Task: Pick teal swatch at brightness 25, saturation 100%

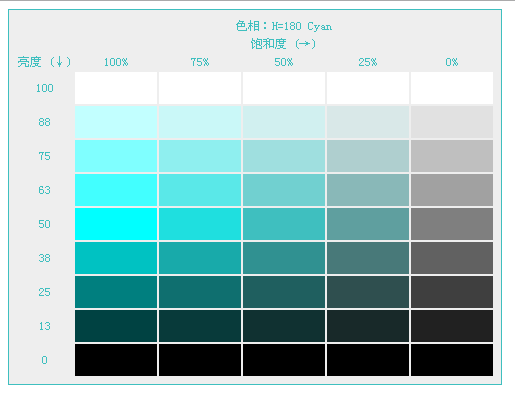Action: (116, 292)
